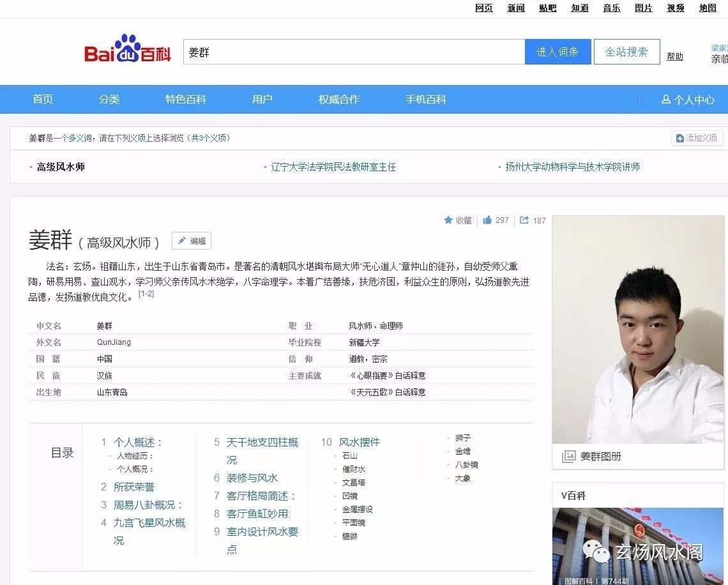The height and width of the screenshot is (585, 728).
Task: Click the reference citation [1-2]
Action: 146,294
